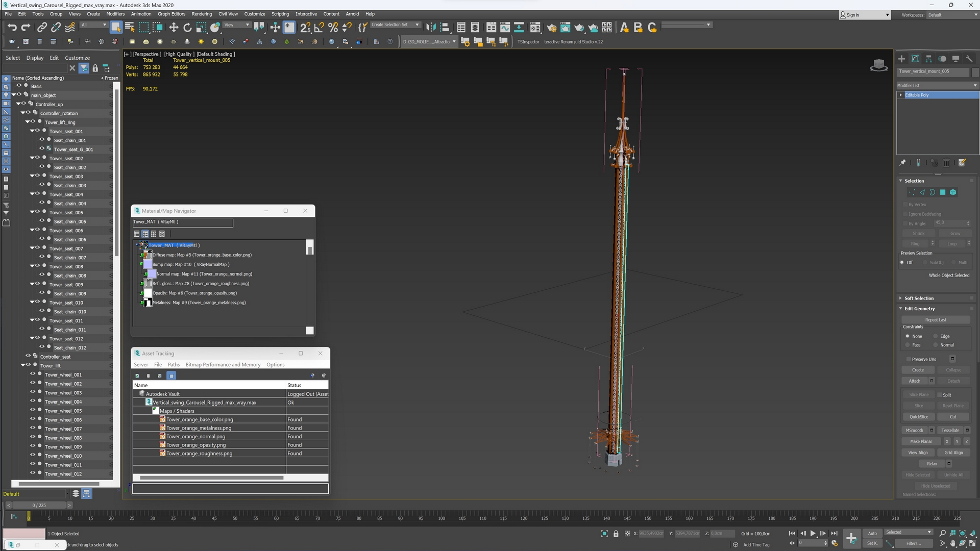Click the Repeat Last button

(x=935, y=320)
